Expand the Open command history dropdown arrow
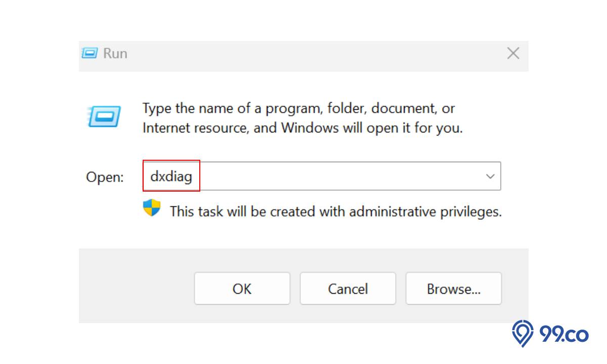 (x=490, y=176)
